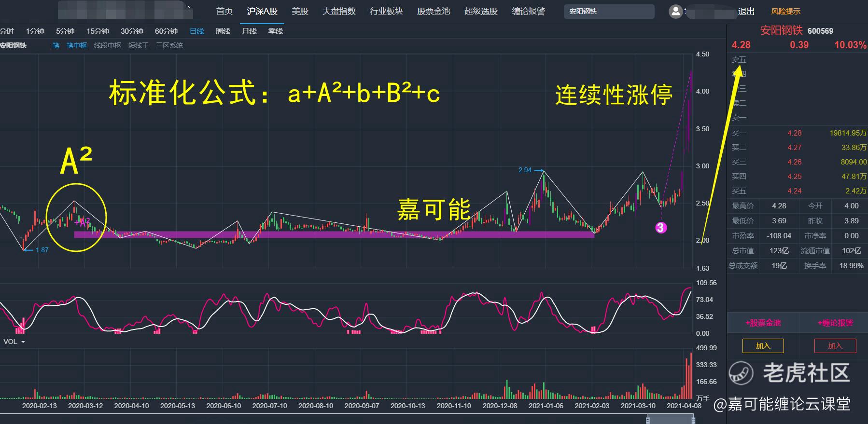Click the 2.94 high price label
The height and width of the screenshot is (424, 868).
click(525, 170)
